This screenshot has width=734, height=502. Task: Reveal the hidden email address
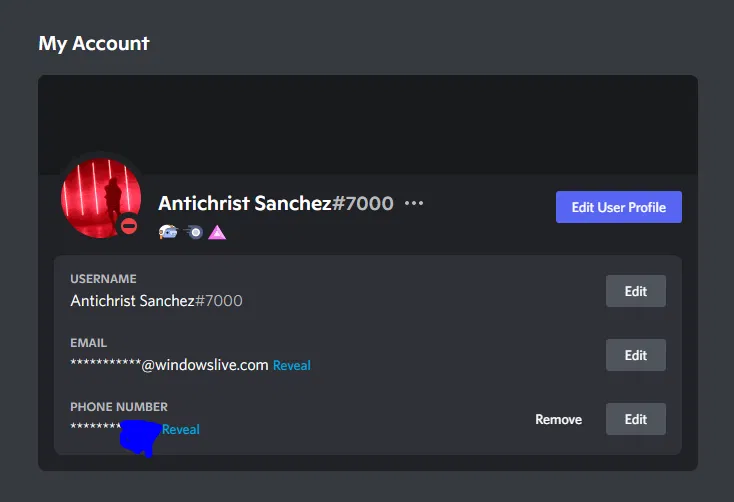[292, 365]
